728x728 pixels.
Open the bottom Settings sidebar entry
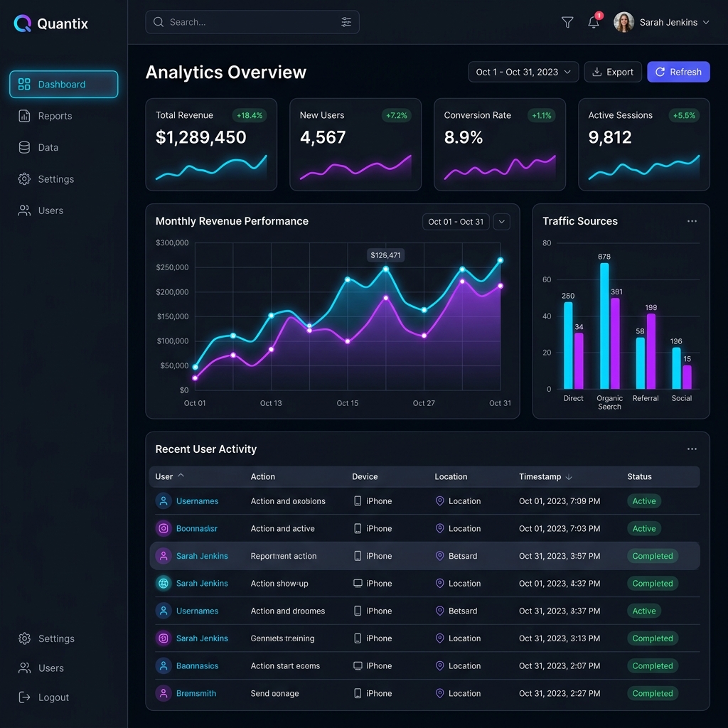coord(63,638)
